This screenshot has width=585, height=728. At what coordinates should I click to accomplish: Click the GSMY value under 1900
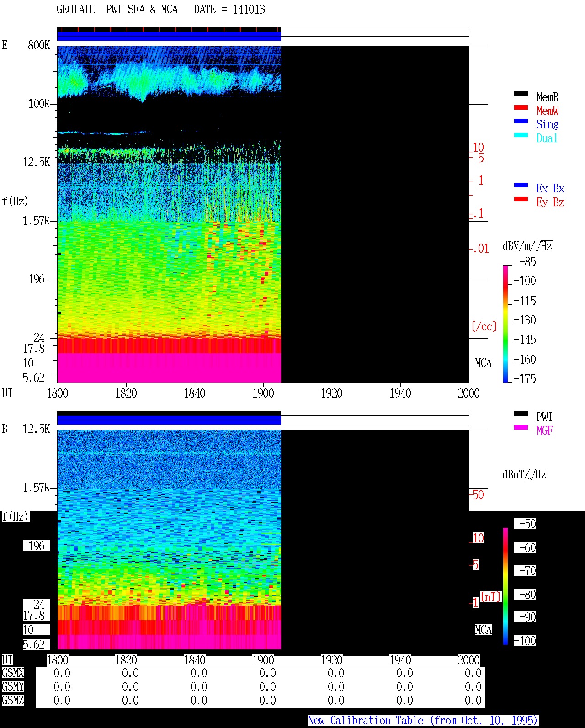[267, 686]
